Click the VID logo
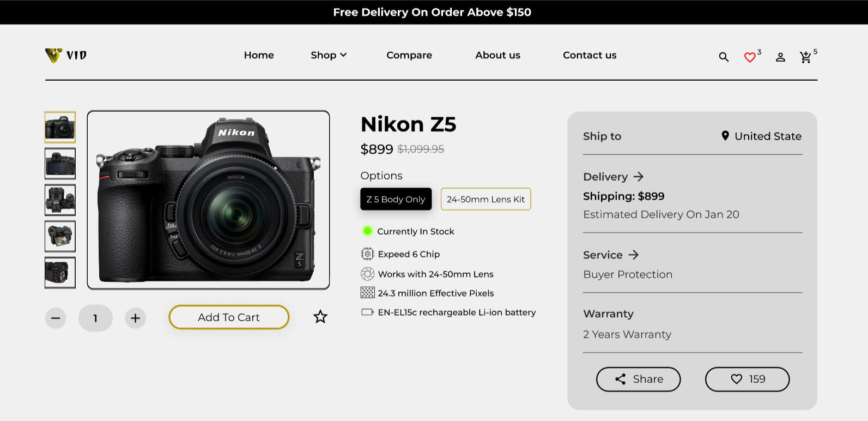 (66, 55)
